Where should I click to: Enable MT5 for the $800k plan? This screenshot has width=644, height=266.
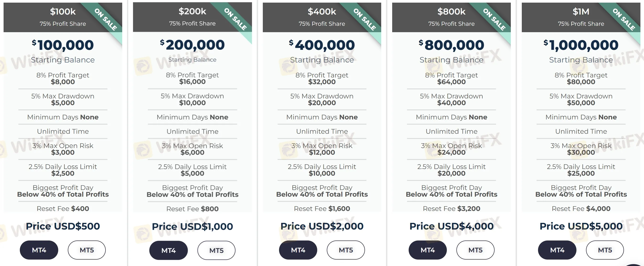tap(475, 250)
